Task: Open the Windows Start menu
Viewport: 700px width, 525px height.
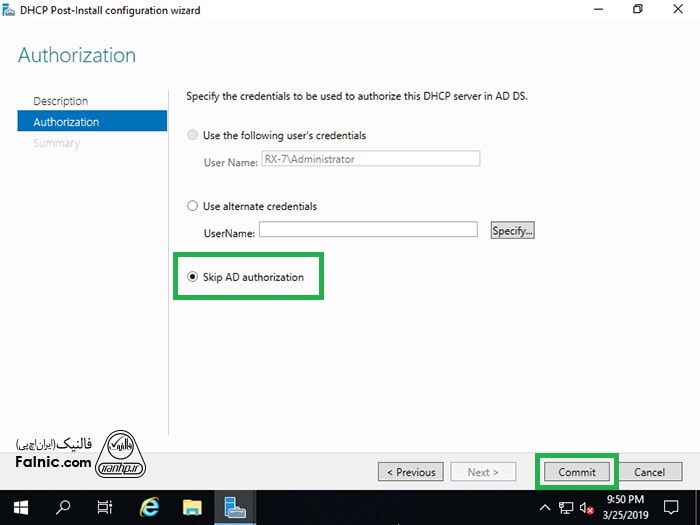Action: pos(21,507)
